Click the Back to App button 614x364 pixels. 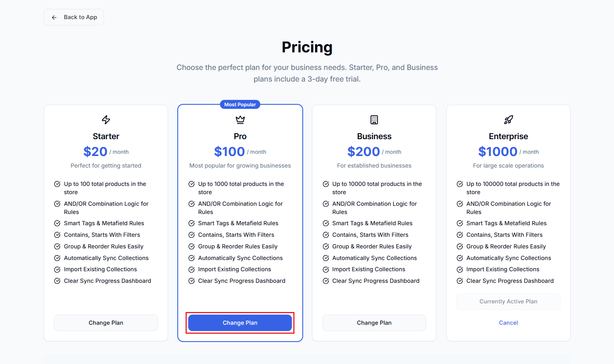click(74, 17)
